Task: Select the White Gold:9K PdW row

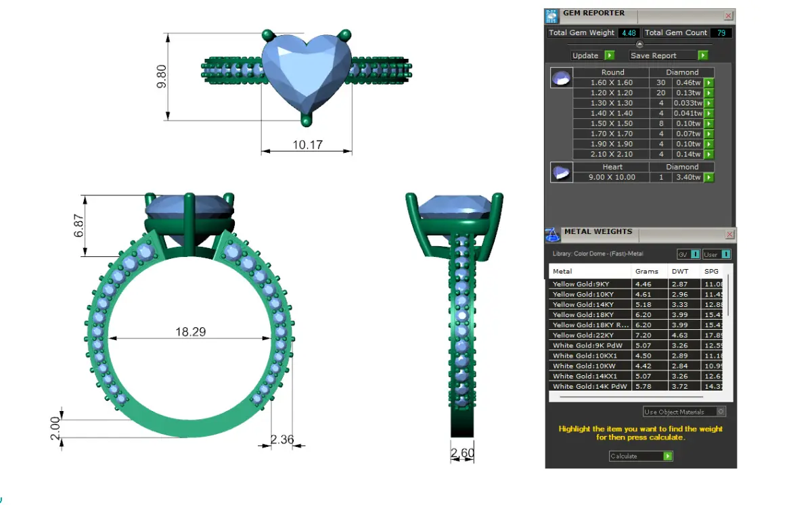Action: [636, 345]
